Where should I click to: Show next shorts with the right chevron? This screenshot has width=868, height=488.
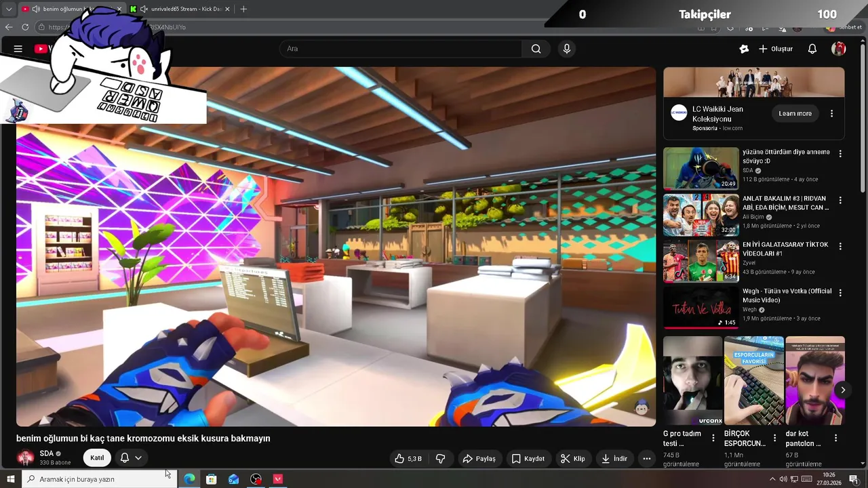(843, 390)
